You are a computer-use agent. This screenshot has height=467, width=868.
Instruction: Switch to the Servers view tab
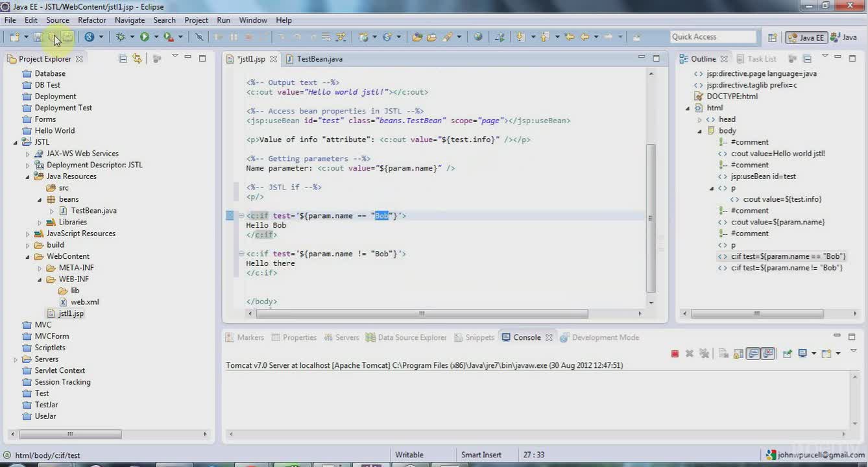pos(342,337)
